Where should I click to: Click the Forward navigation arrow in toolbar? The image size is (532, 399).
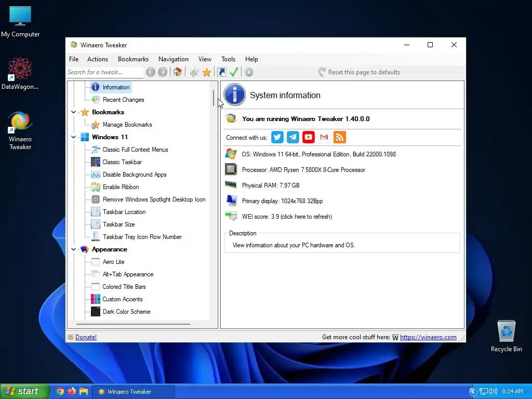coord(163,72)
